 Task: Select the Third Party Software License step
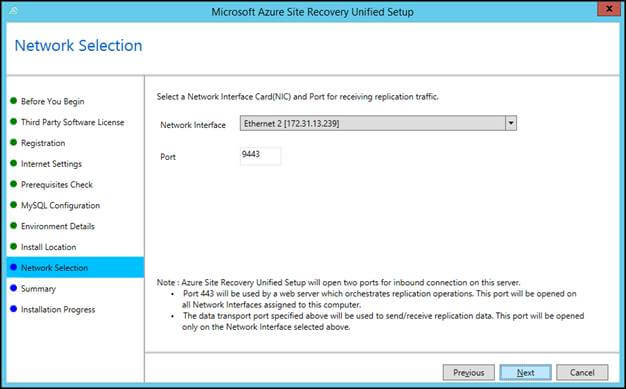[x=72, y=122]
